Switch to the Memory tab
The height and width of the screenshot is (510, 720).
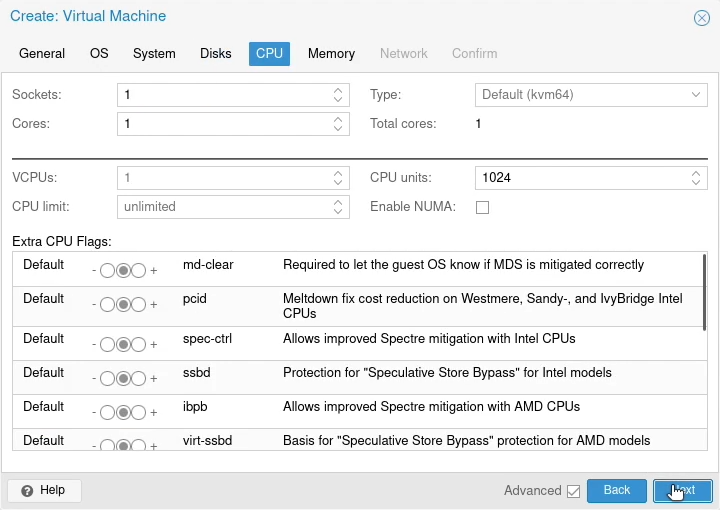coord(331,54)
